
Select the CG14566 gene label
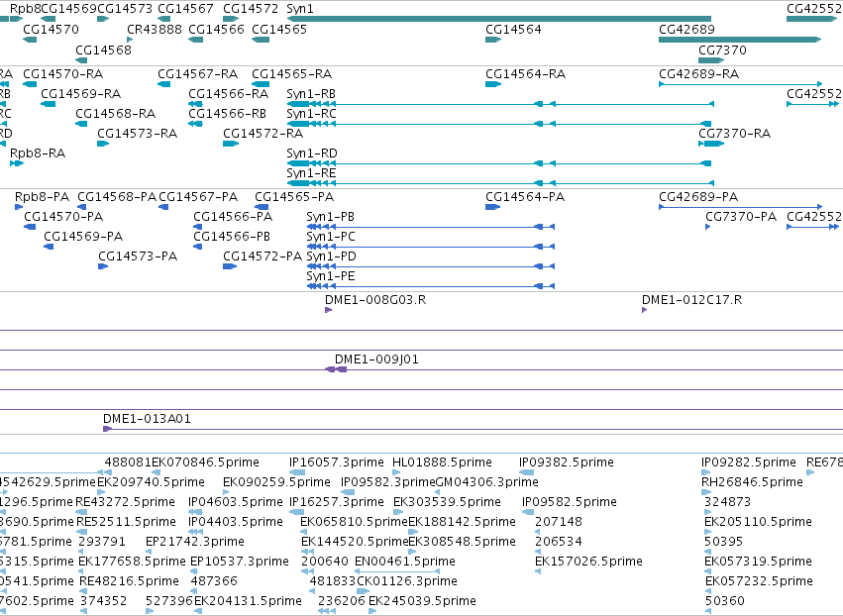pos(216,29)
